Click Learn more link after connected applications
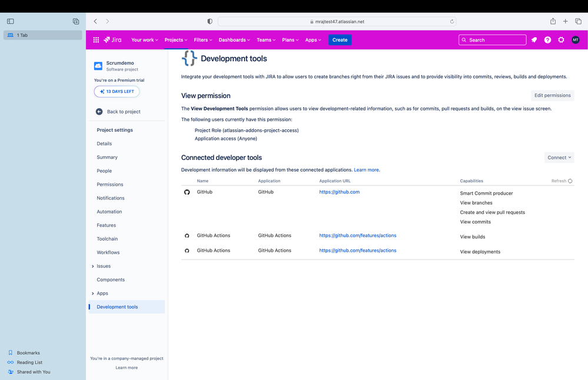 (366, 170)
